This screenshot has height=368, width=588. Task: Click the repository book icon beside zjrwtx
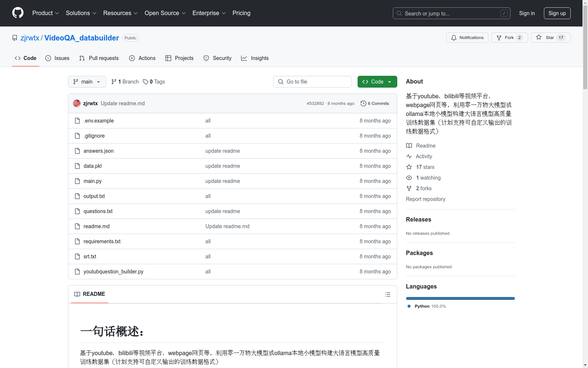(14, 38)
